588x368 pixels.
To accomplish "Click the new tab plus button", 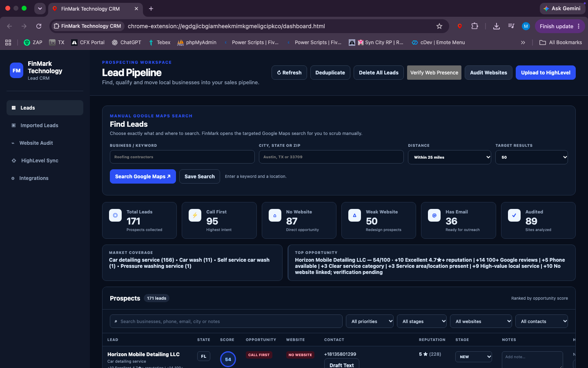I will coord(151,9).
